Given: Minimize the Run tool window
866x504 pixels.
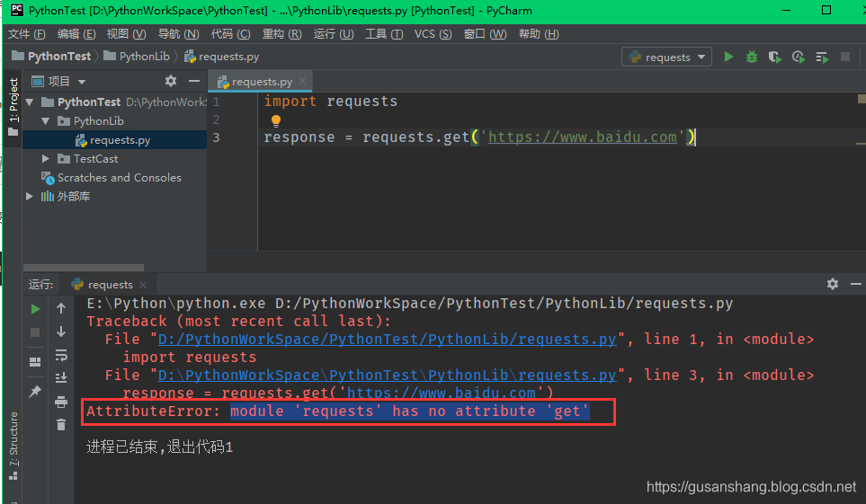Looking at the screenshot, I should (856, 284).
